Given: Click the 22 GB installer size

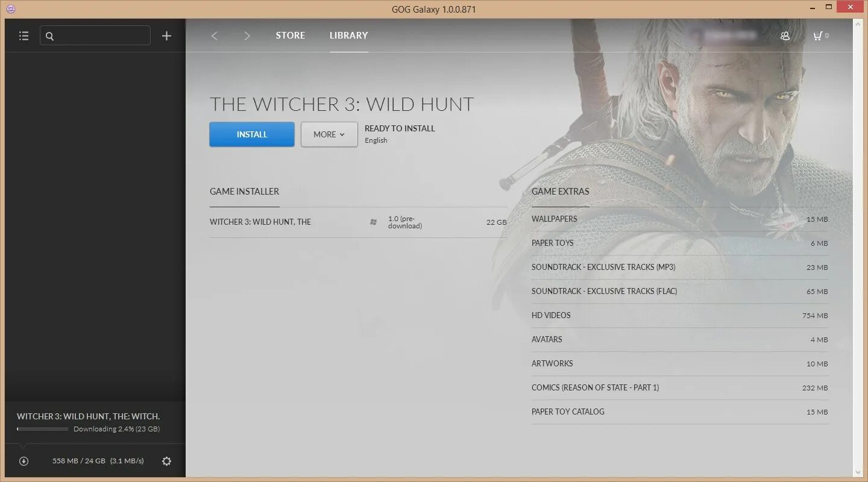Looking at the screenshot, I should pyautogui.click(x=497, y=222).
